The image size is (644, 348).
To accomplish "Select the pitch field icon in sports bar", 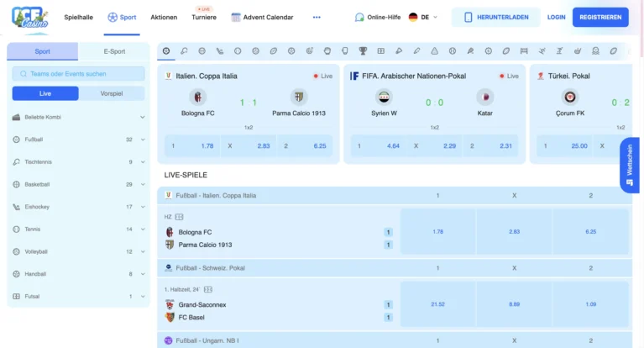I will click(x=380, y=51).
